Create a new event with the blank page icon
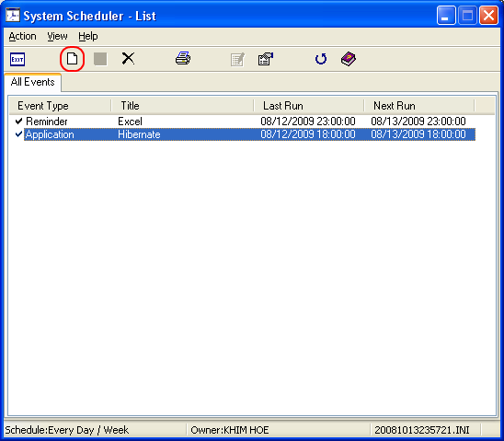Screen dimensions: 504x441 tap(72, 59)
